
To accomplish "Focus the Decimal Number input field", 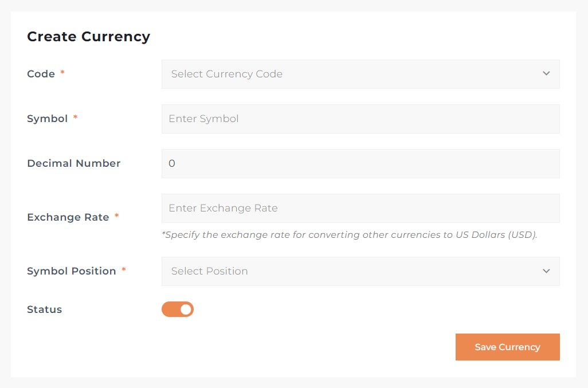I will pyautogui.click(x=360, y=163).
